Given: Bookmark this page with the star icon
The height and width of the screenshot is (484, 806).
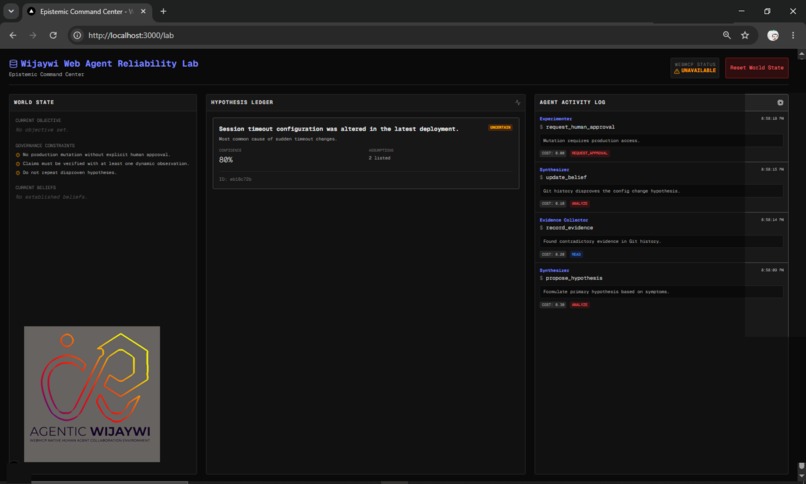Looking at the screenshot, I should (x=745, y=35).
